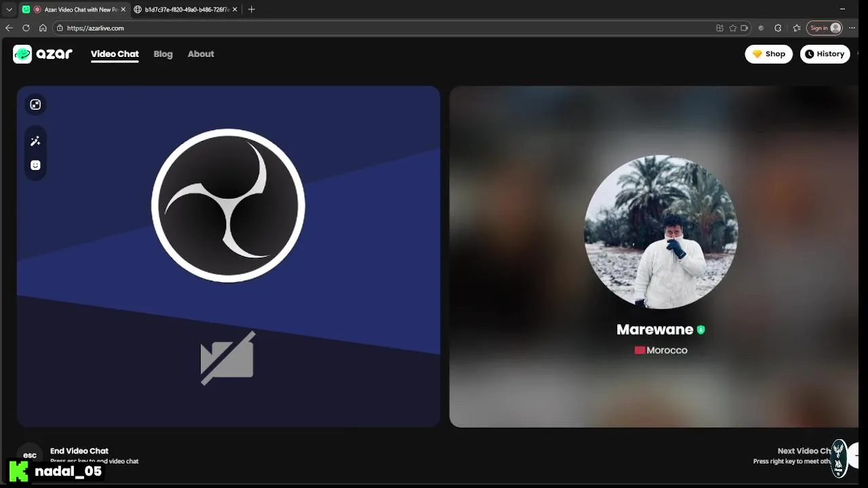Close the b1d7c37e browser tab
This screenshot has height=488, width=868.
coord(235,9)
